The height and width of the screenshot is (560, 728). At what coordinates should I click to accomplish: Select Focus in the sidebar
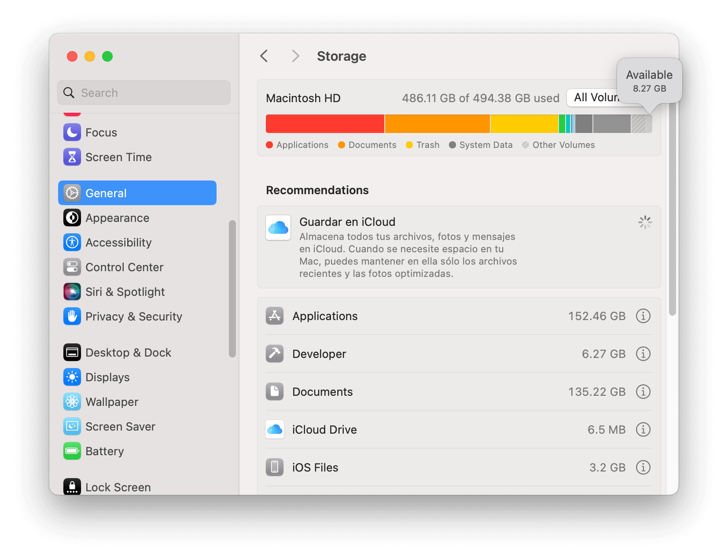click(x=137, y=132)
